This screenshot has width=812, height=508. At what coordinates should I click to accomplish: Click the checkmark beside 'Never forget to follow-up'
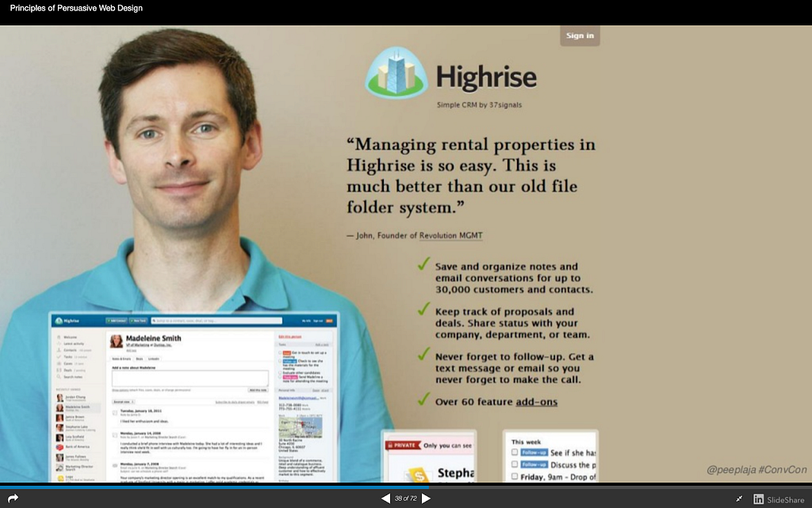pos(424,354)
